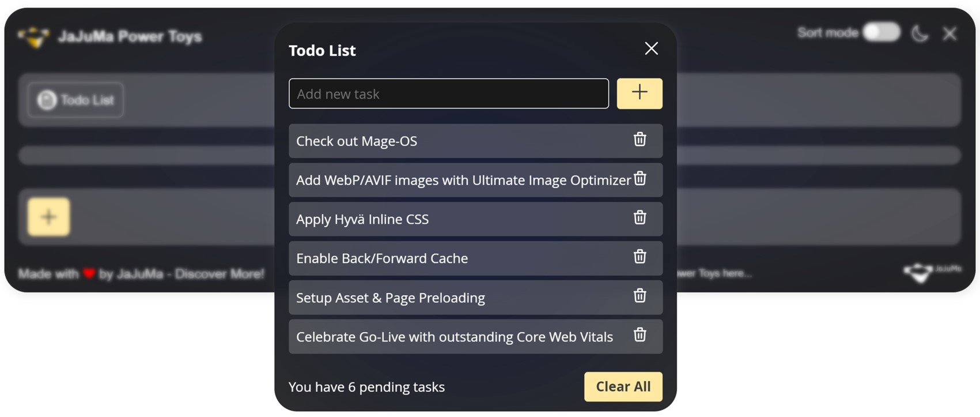
Task: Close the Todo List dialog
Action: coord(651,48)
